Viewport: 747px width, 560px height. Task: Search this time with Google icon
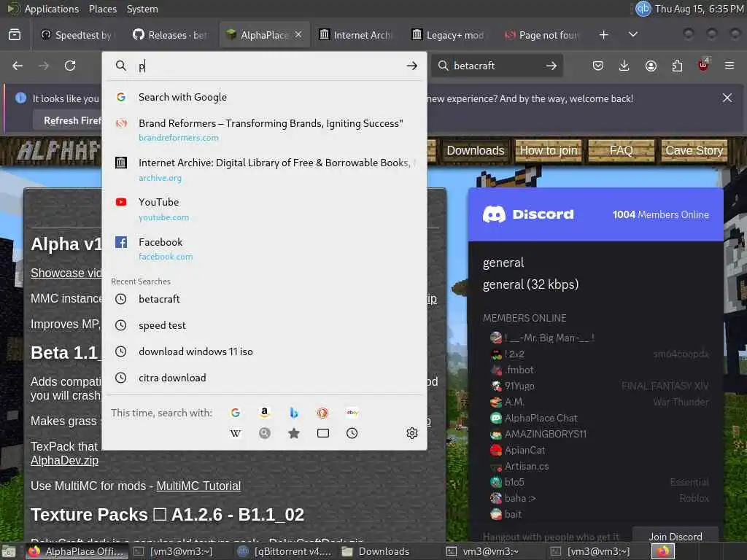236,413
